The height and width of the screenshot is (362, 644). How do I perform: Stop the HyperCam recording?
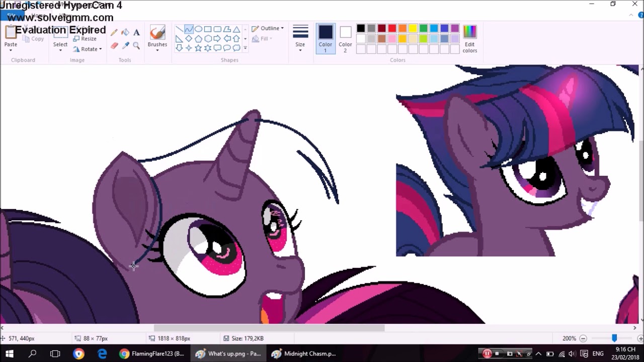[498, 353]
